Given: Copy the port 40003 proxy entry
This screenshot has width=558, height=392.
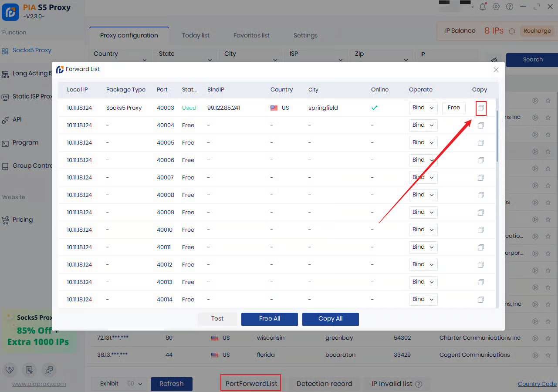Looking at the screenshot, I should pos(481,108).
